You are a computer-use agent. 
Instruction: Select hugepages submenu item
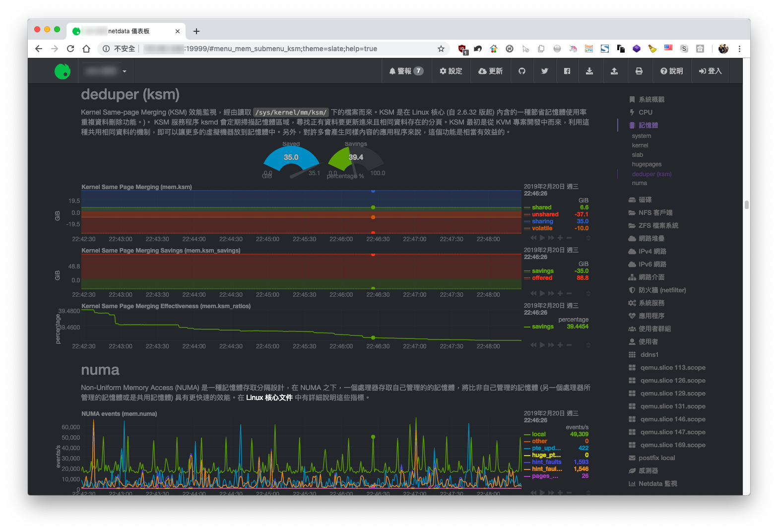click(647, 164)
